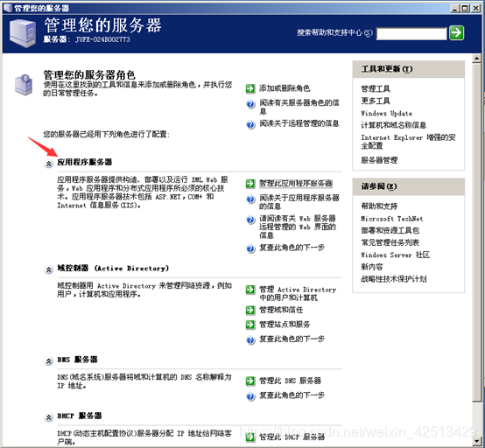Collapse the DHCP 服务器 section
Screen dimensions: 485x448
[48, 417]
